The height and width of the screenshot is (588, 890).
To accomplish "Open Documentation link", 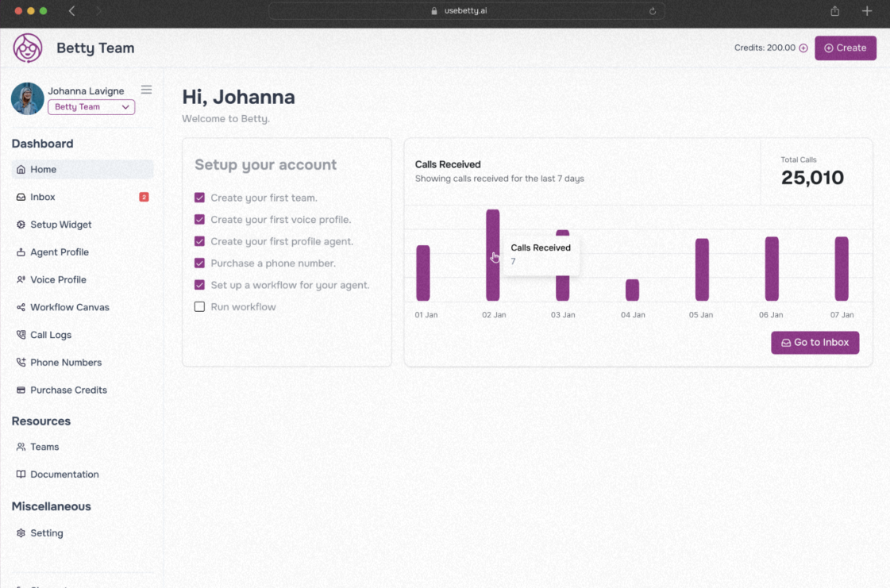I will tap(83, 474).
